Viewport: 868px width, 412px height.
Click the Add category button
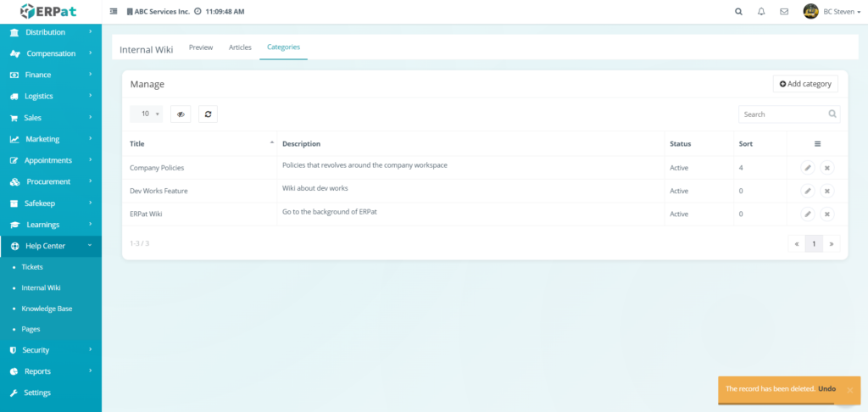805,84
